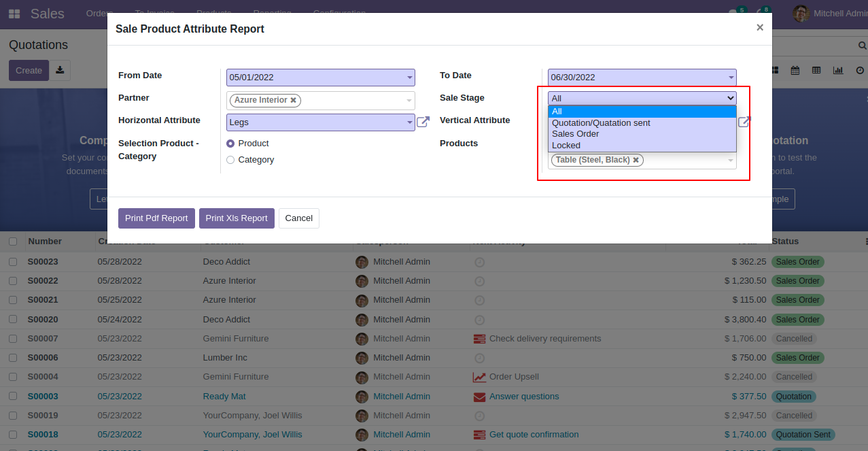Remove the Azure Interior partner tag
868x451 pixels.
[x=294, y=100]
